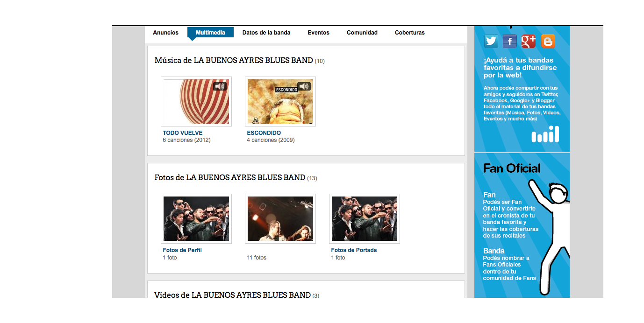Open the Coberturas tab
The height and width of the screenshot is (323, 644).
(410, 33)
